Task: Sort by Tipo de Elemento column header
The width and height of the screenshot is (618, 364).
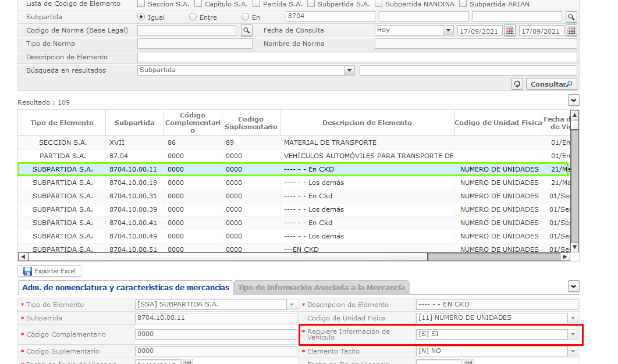Action: pyautogui.click(x=62, y=123)
